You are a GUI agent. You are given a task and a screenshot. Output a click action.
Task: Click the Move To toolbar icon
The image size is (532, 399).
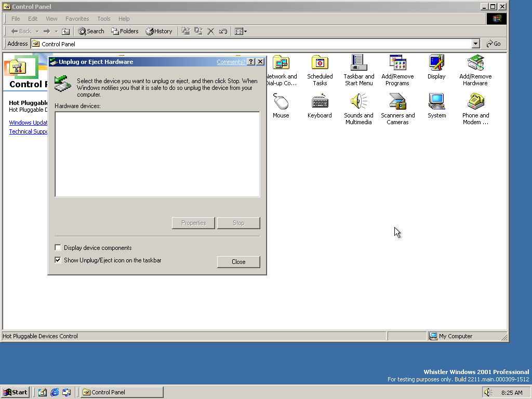(185, 31)
